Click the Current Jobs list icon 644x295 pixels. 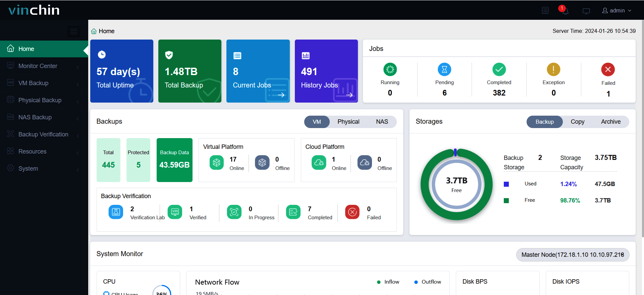pyautogui.click(x=237, y=56)
